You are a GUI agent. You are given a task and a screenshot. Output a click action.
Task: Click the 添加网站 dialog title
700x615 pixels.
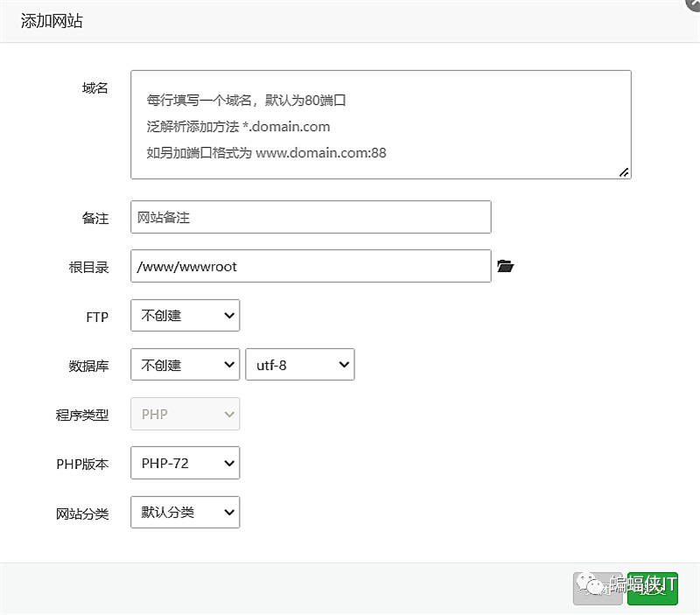tap(50, 20)
